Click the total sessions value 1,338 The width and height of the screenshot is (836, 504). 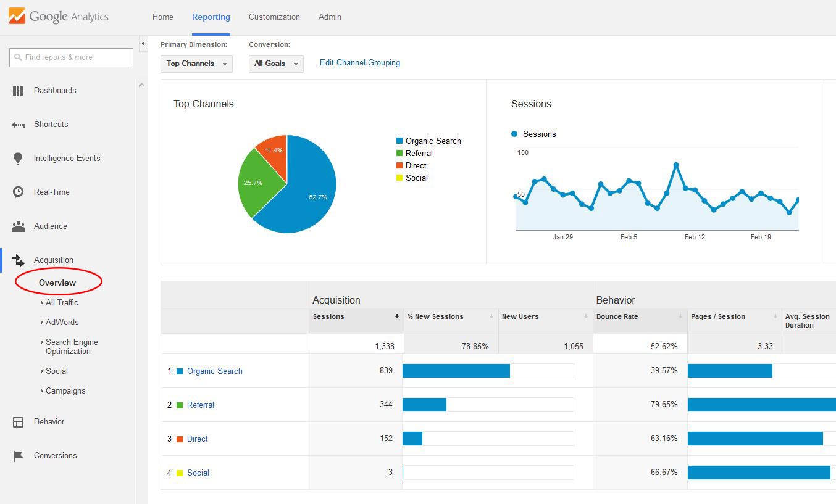pos(384,346)
